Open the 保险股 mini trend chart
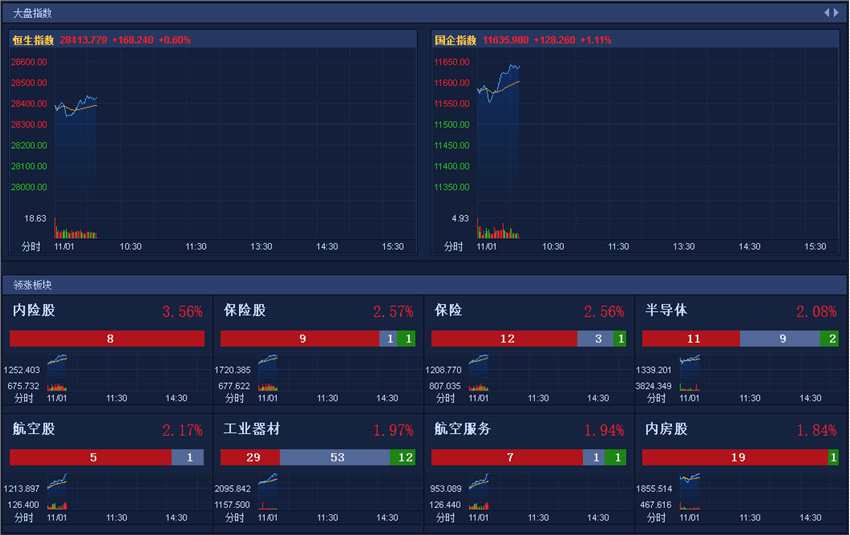The width and height of the screenshot is (850, 535). (268, 372)
